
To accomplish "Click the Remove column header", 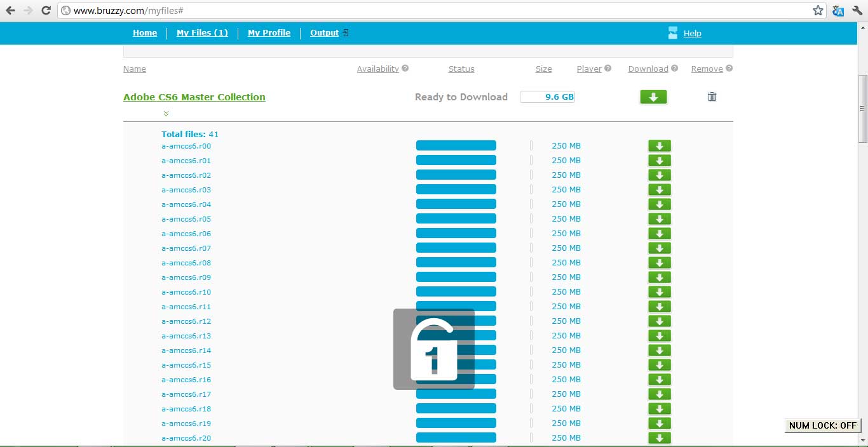I will pos(707,69).
